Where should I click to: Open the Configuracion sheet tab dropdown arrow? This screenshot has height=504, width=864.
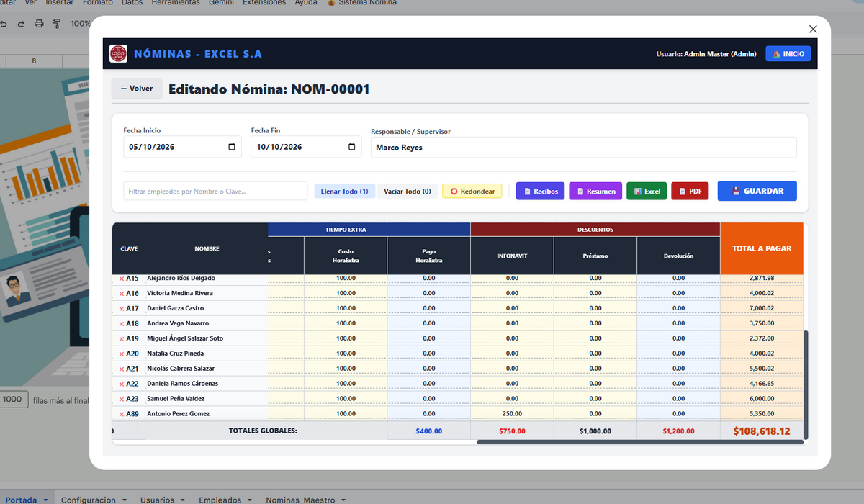coord(124,500)
